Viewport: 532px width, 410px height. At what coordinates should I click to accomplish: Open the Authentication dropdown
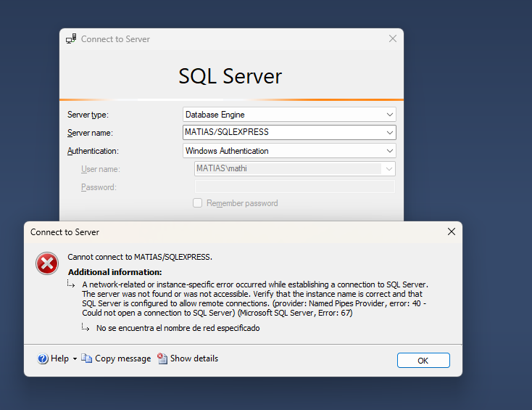(289, 150)
